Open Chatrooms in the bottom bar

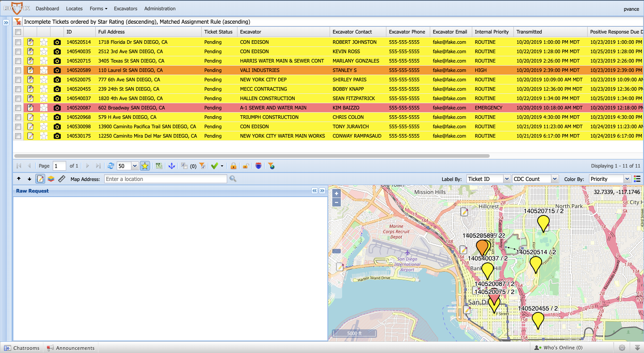pyautogui.click(x=22, y=348)
